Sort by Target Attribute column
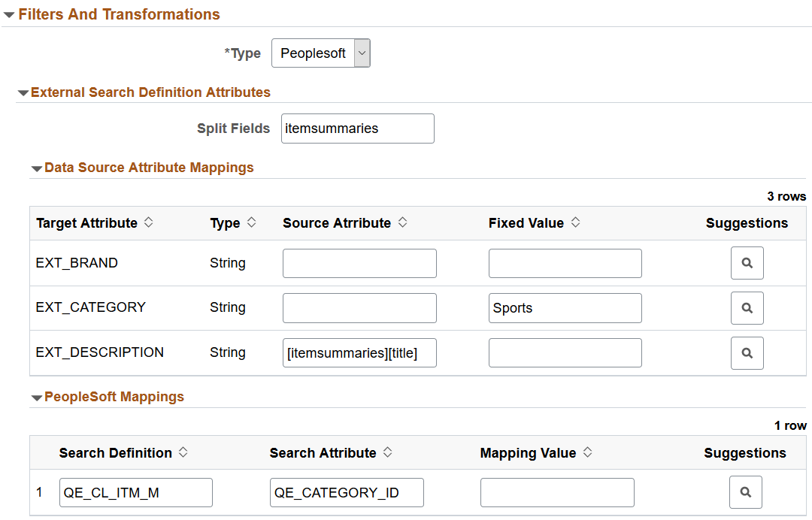The width and height of the screenshot is (812, 520). click(149, 223)
